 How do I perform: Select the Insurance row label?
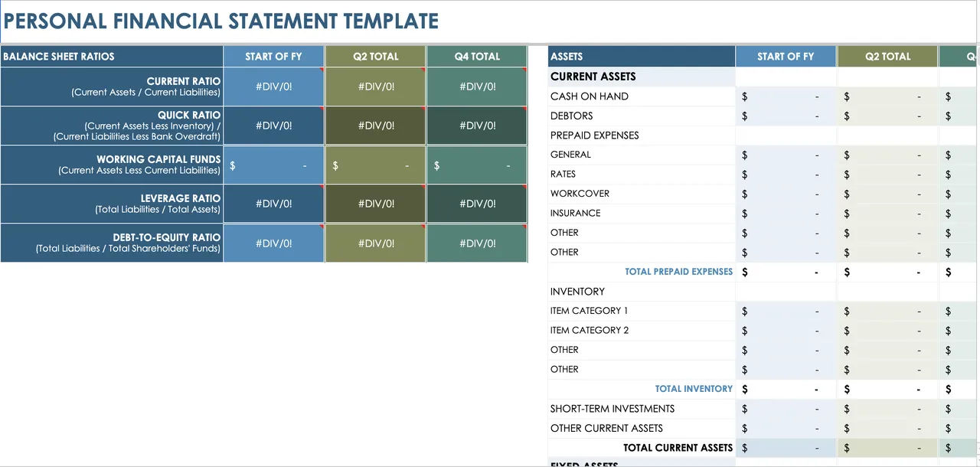pos(642,214)
